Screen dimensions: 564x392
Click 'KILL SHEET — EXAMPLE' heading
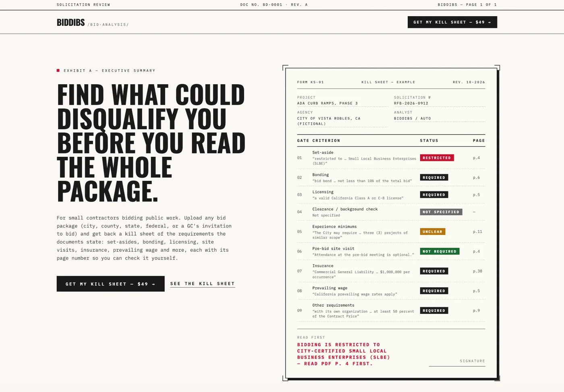click(388, 82)
